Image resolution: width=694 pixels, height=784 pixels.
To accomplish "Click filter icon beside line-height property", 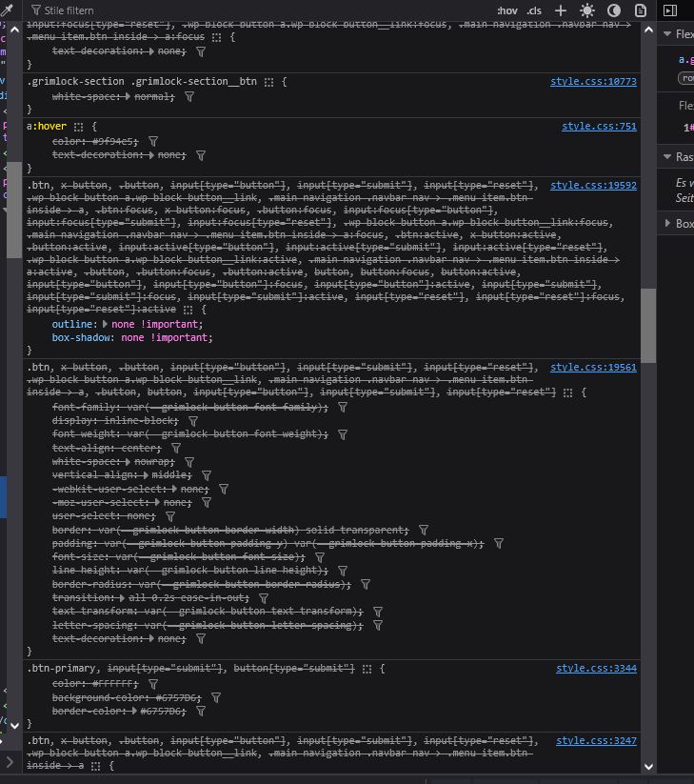I will coord(343,571).
